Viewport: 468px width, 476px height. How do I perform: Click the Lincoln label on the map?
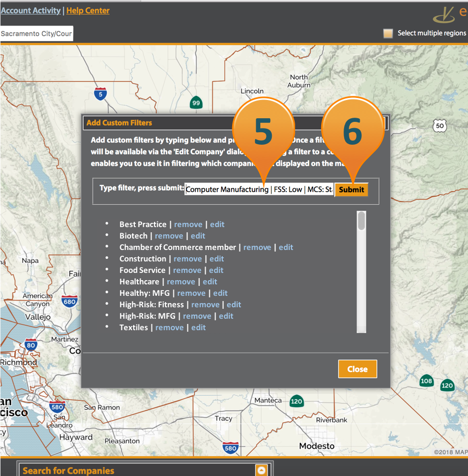252,91
